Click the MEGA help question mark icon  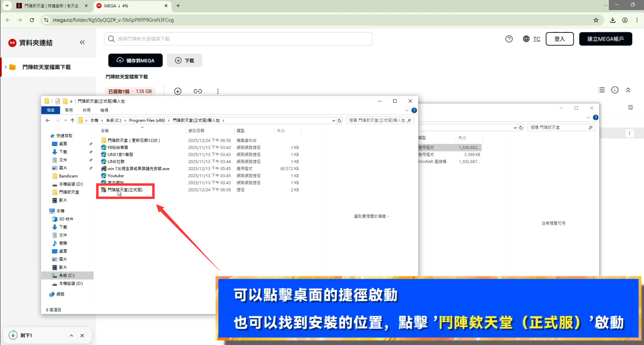click(509, 39)
